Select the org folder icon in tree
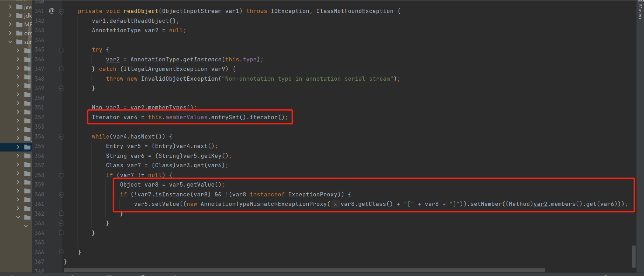 19,33
